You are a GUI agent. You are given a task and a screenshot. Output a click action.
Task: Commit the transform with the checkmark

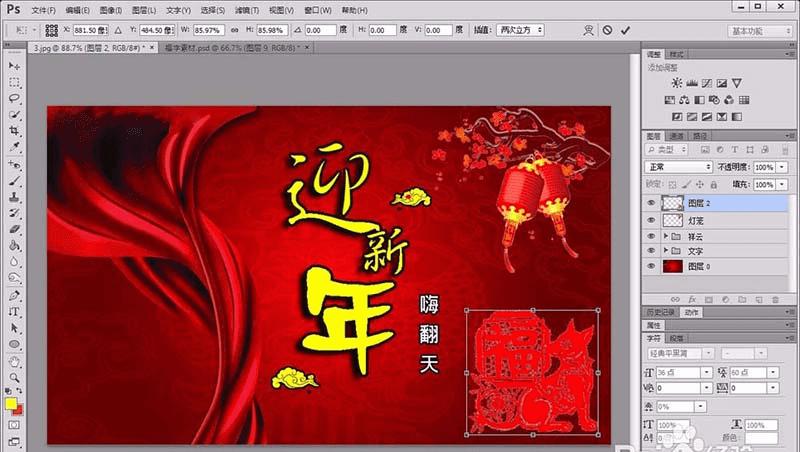[x=625, y=31]
